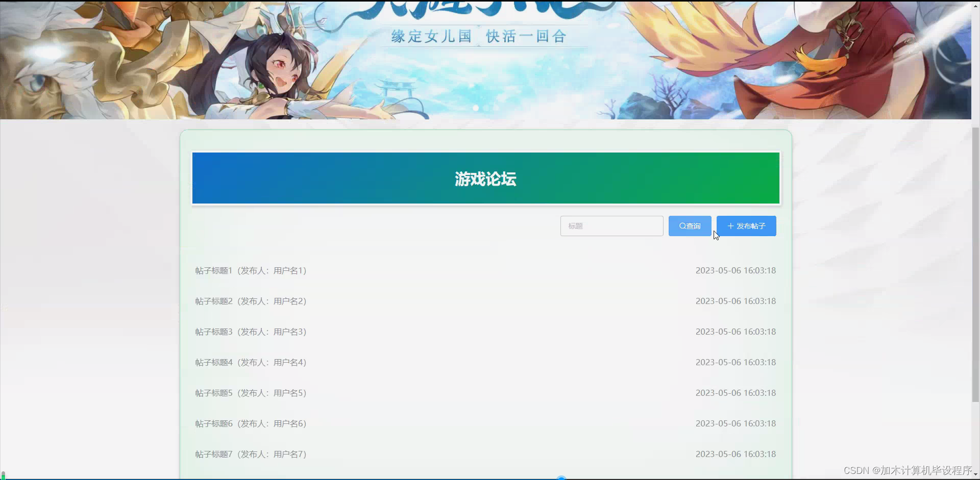
Task: Click the 标题 search input field
Action: click(x=611, y=226)
